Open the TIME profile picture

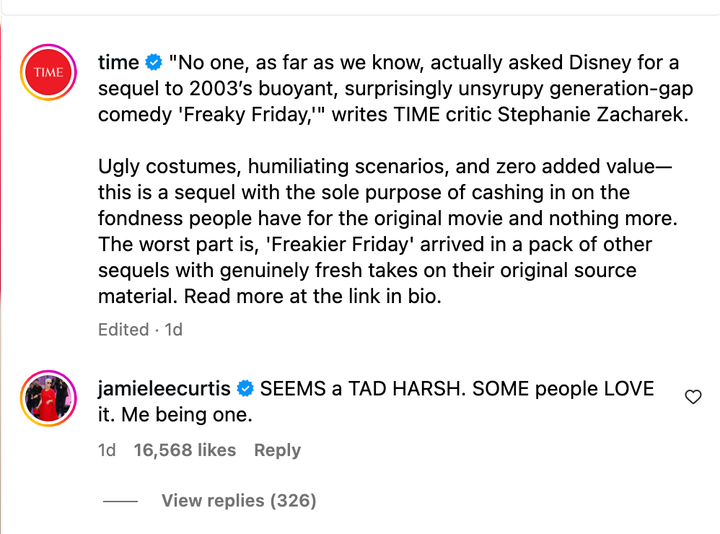[48, 72]
